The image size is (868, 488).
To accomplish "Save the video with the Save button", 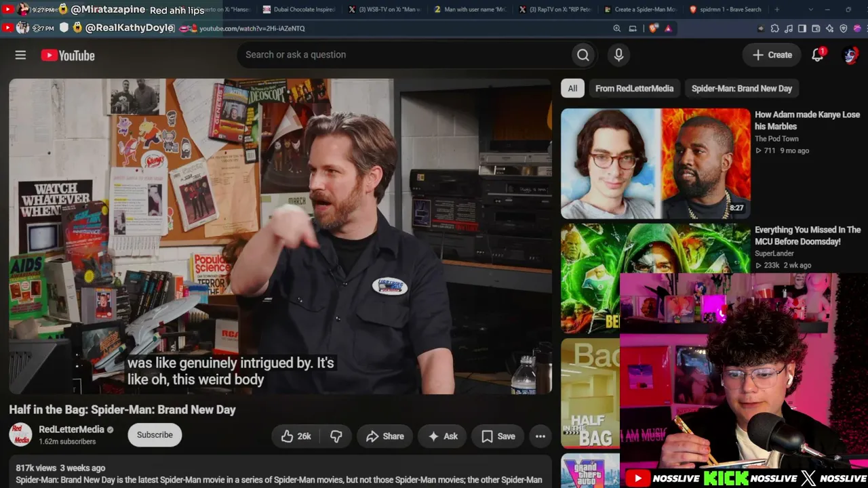I will 498,436.
